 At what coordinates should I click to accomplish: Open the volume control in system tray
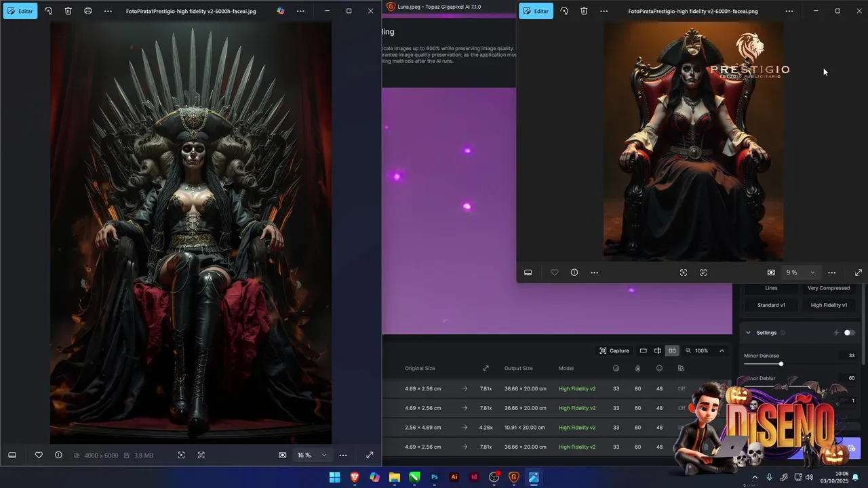[809, 477]
